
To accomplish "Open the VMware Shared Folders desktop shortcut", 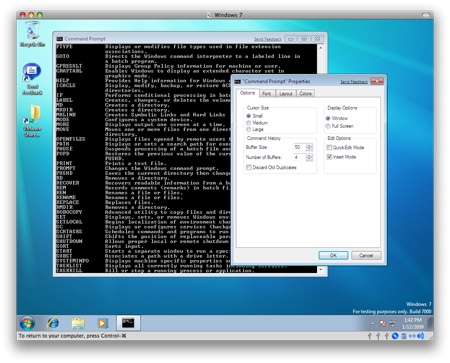I will 32,121.
